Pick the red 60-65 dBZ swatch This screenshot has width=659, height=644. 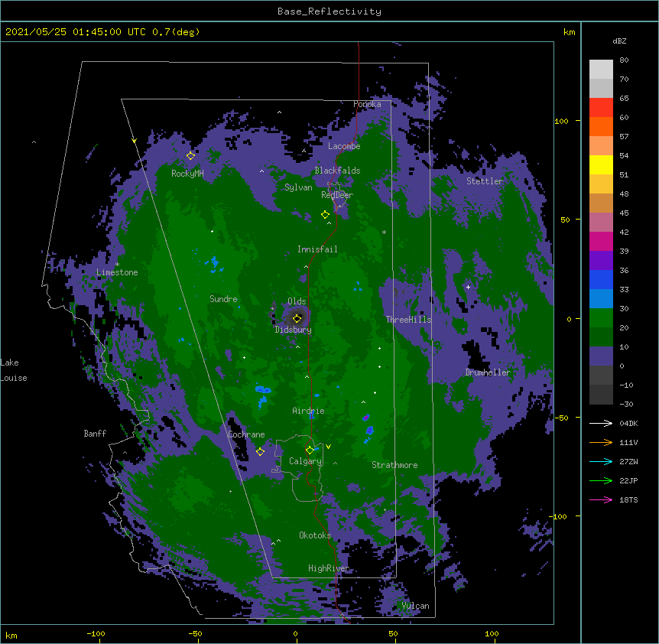click(x=601, y=108)
